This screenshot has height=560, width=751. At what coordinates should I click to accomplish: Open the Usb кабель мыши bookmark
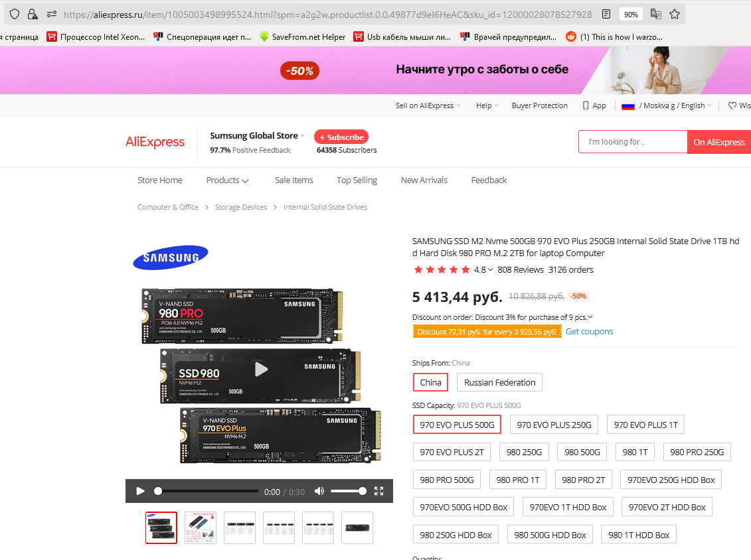coord(402,37)
